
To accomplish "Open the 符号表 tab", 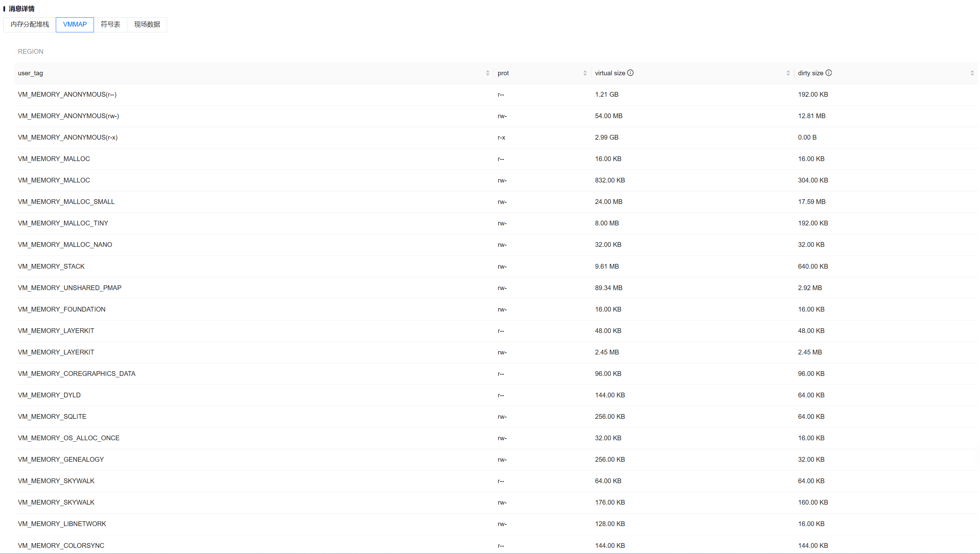I will tap(110, 25).
